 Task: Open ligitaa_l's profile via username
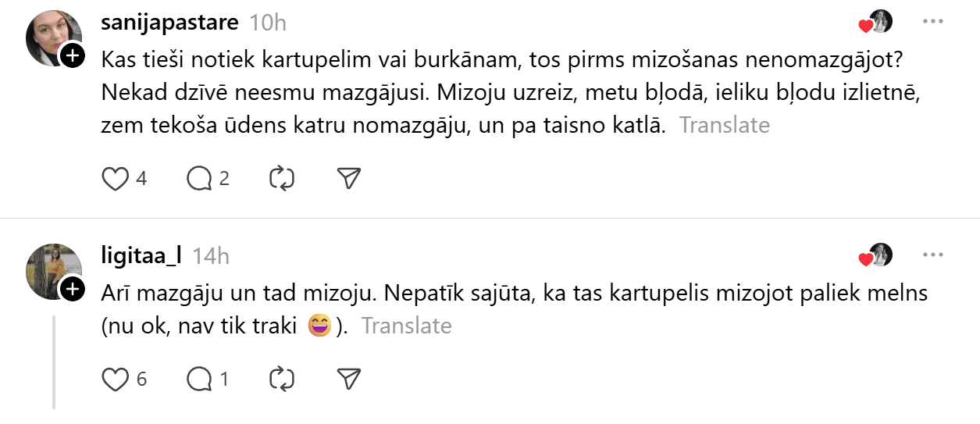tap(142, 255)
